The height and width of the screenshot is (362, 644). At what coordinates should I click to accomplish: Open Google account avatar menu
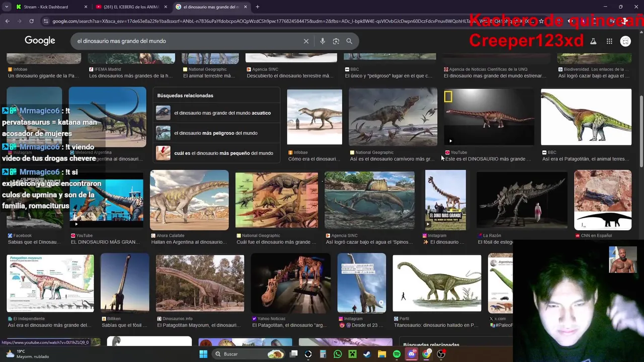point(625,41)
